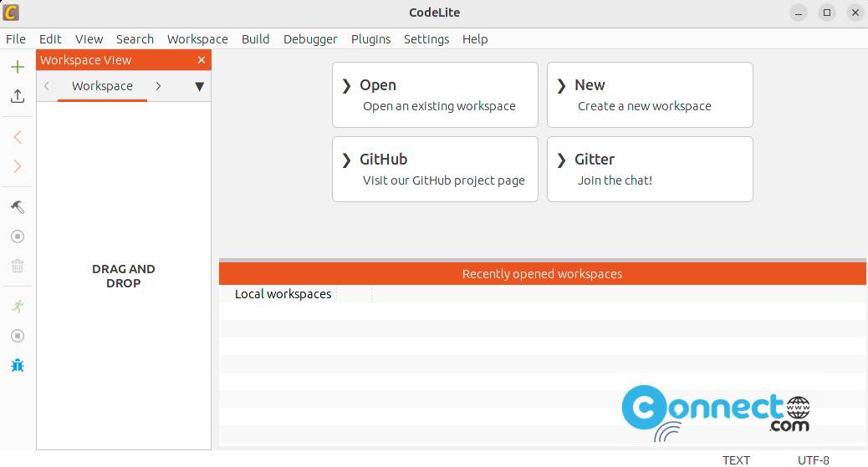The image size is (868, 467).
Task: Open the View menu
Action: point(89,39)
